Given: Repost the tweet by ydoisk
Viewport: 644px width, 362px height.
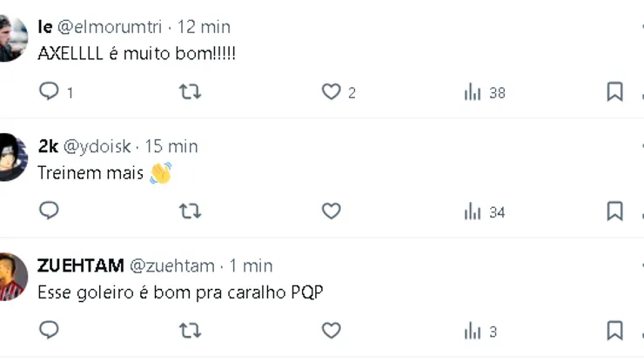Looking at the screenshot, I should [x=190, y=211].
